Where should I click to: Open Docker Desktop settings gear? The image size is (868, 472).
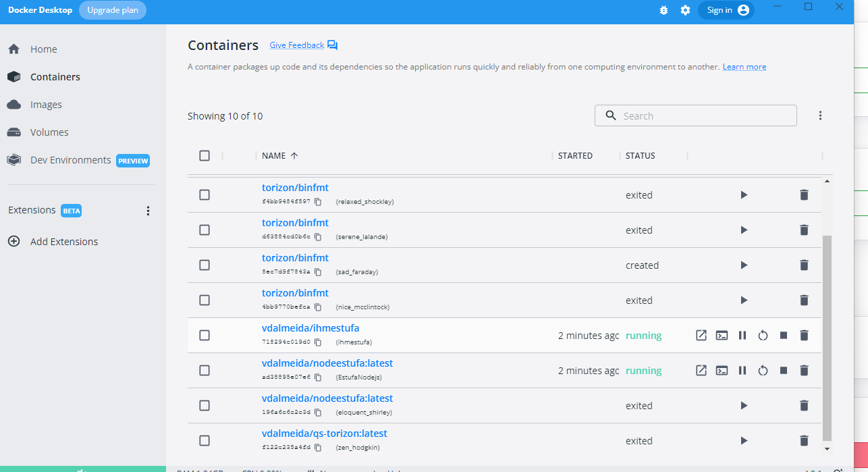(x=685, y=10)
